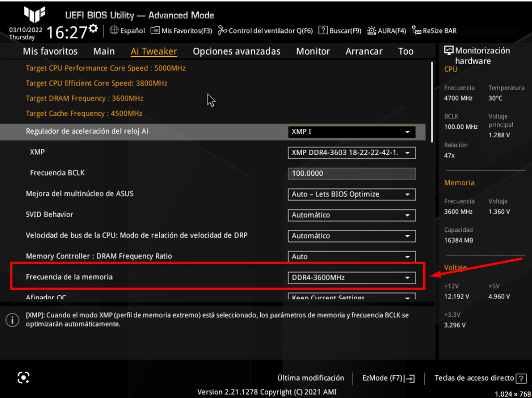Click the info icon beside XMP description
532x398 pixels.
coord(12,319)
